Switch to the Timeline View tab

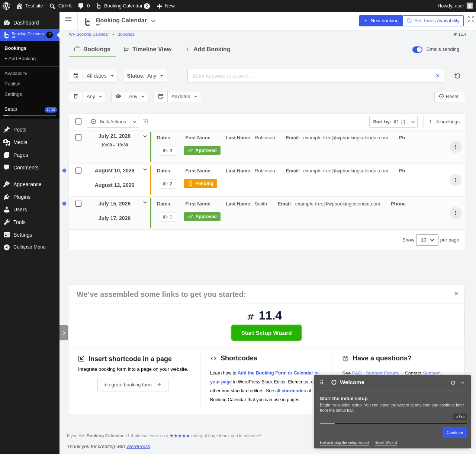point(148,49)
